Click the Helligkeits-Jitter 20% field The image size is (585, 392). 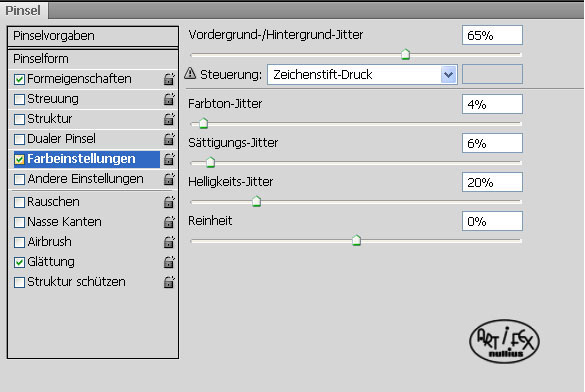coord(492,182)
